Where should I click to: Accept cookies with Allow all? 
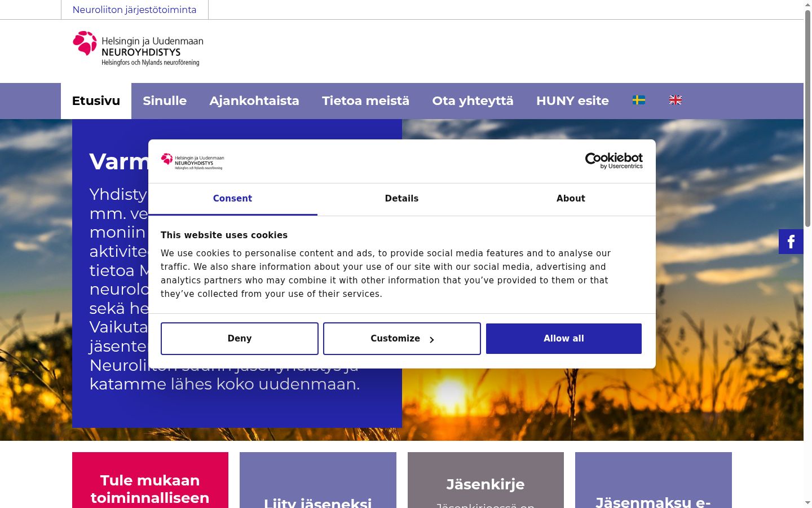coord(564,339)
